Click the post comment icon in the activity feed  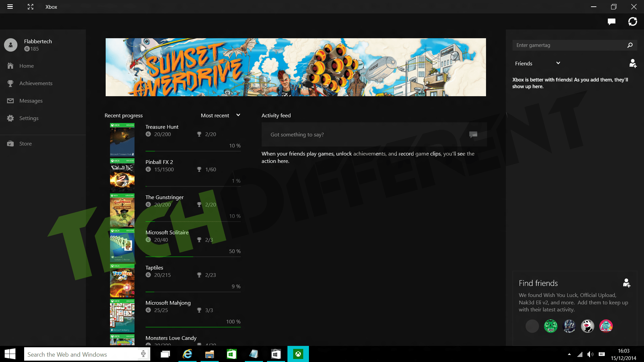[473, 134]
